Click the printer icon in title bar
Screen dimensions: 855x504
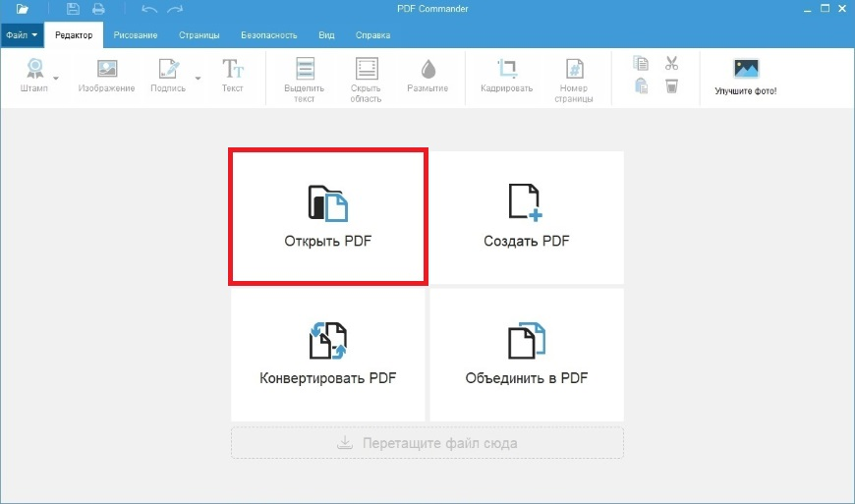pos(98,9)
